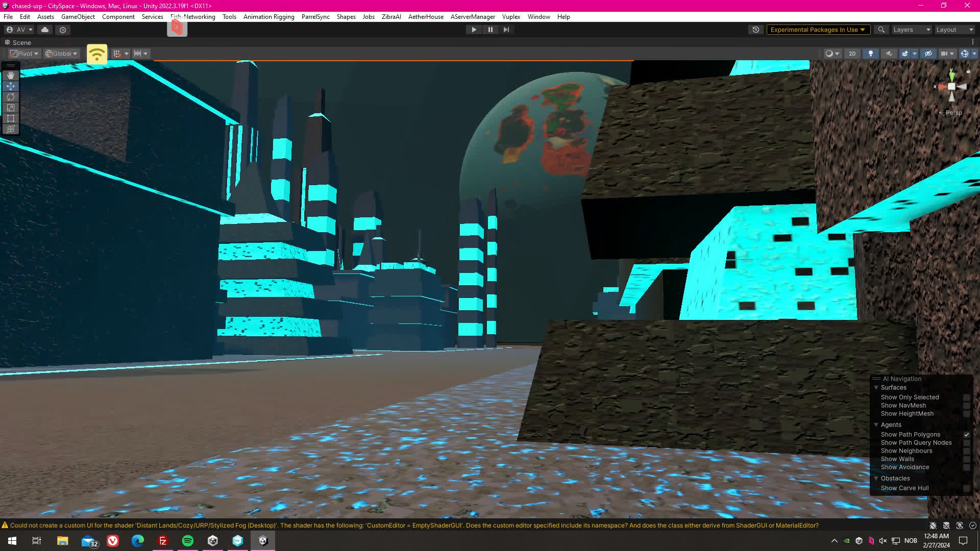This screenshot has height=551, width=980.
Task: Open the GameObject menu
Action: click(78, 17)
